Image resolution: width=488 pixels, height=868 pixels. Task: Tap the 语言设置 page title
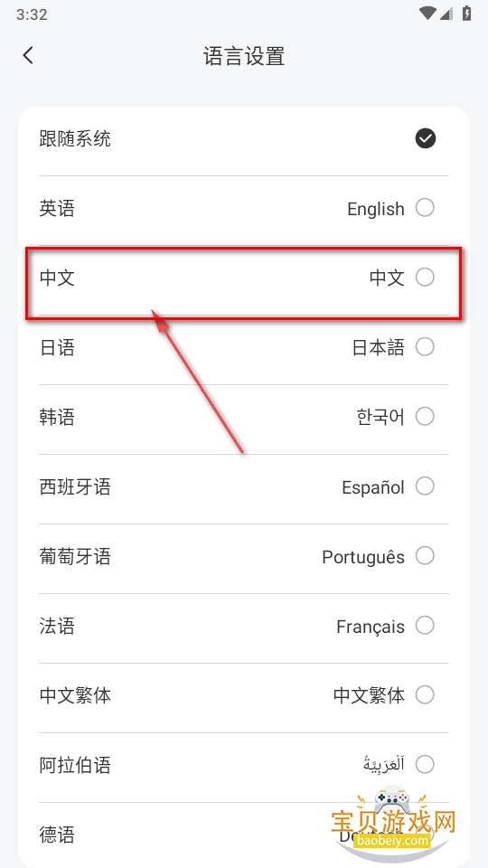click(244, 56)
